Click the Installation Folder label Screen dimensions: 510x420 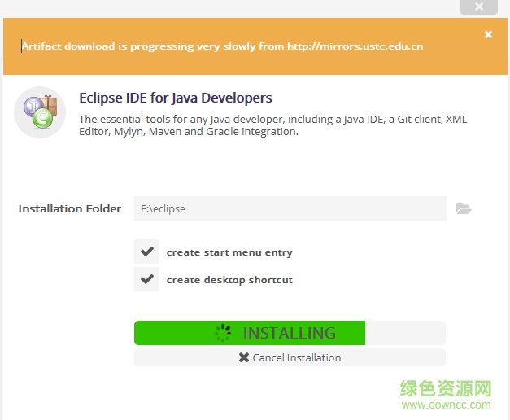pos(70,208)
